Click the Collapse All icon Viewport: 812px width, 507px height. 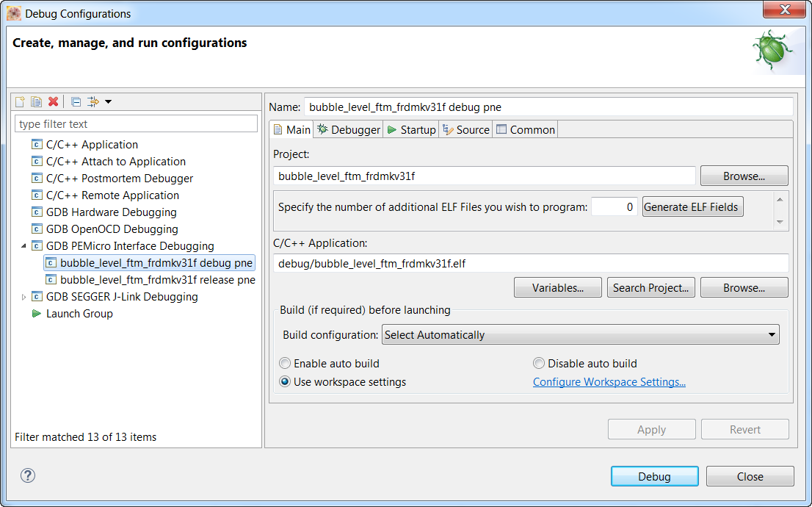click(76, 101)
